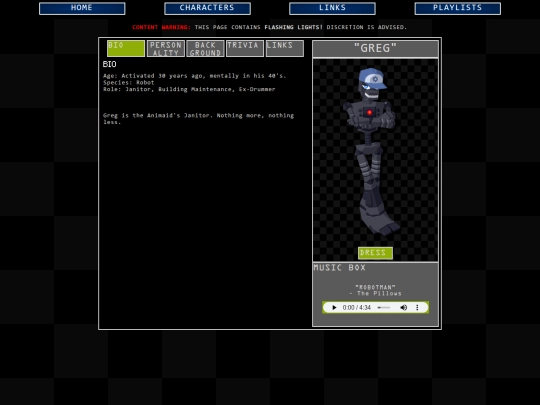
Task: Click the "Species: Robot" line
Action: coord(129,83)
